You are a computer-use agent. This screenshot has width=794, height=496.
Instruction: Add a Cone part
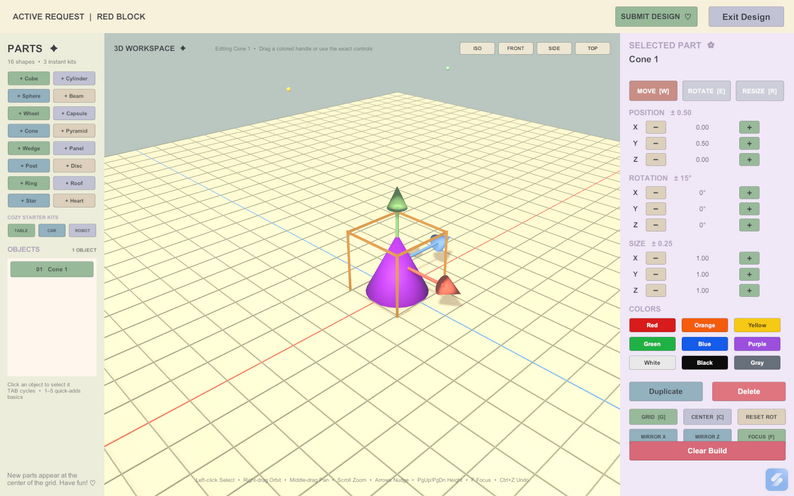(x=29, y=131)
